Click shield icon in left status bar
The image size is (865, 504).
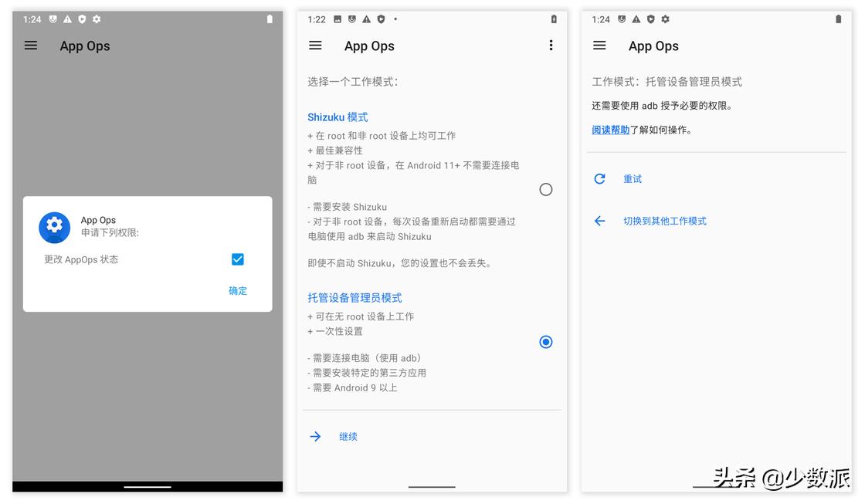[82, 19]
